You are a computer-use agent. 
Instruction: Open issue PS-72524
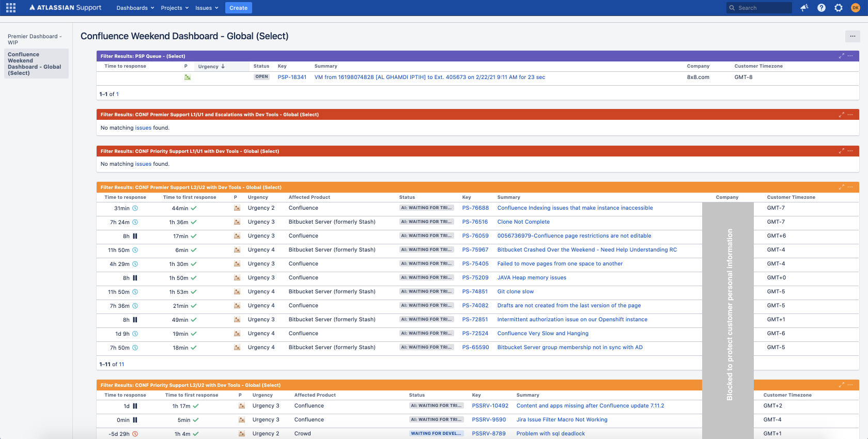(x=475, y=334)
